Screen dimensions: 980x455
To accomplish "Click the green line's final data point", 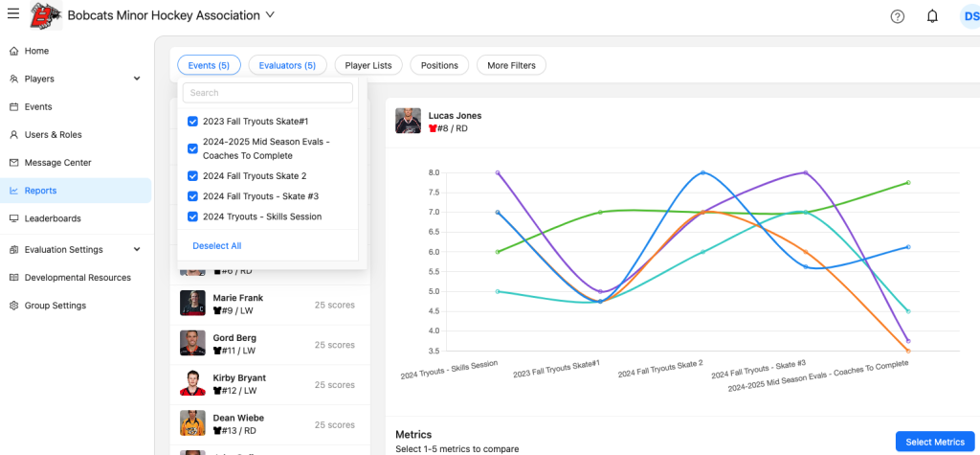I will point(907,182).
